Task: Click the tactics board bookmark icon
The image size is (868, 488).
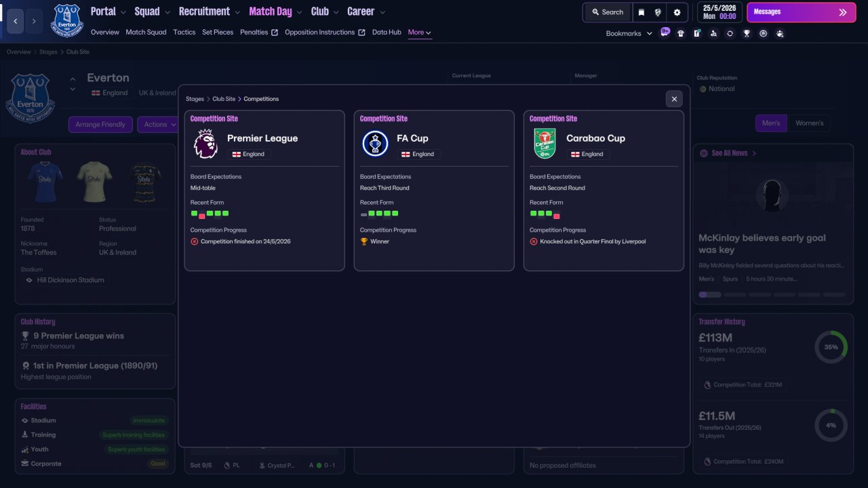Action: tap(697, 33)
